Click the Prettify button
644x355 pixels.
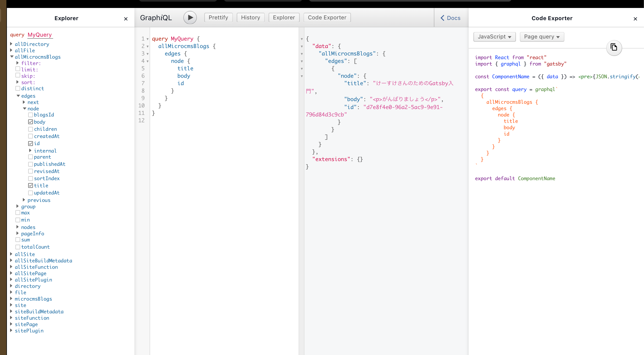218,18
